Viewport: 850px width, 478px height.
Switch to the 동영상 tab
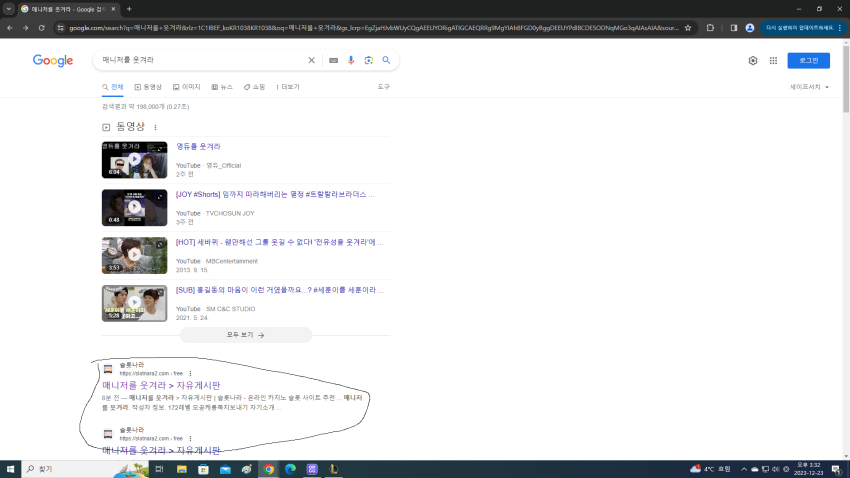point(148,87)
